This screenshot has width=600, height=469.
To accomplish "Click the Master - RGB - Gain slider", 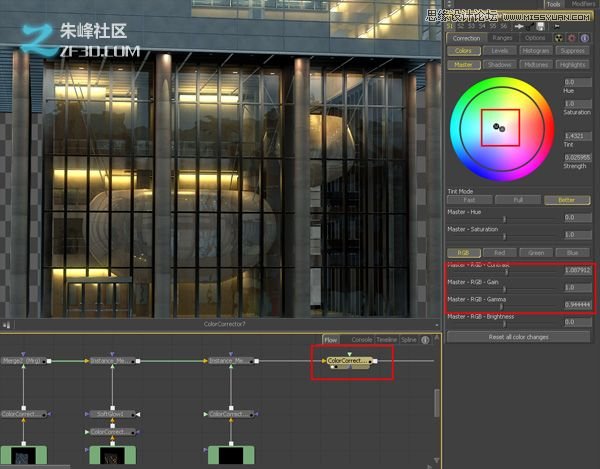I will coord(504,290).
